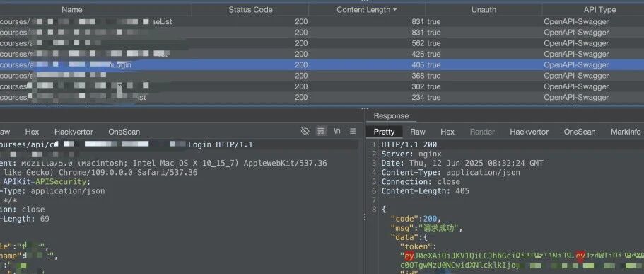Select the row with content length 426
Viewport: 644px width, 274px height.
(322, 54)
